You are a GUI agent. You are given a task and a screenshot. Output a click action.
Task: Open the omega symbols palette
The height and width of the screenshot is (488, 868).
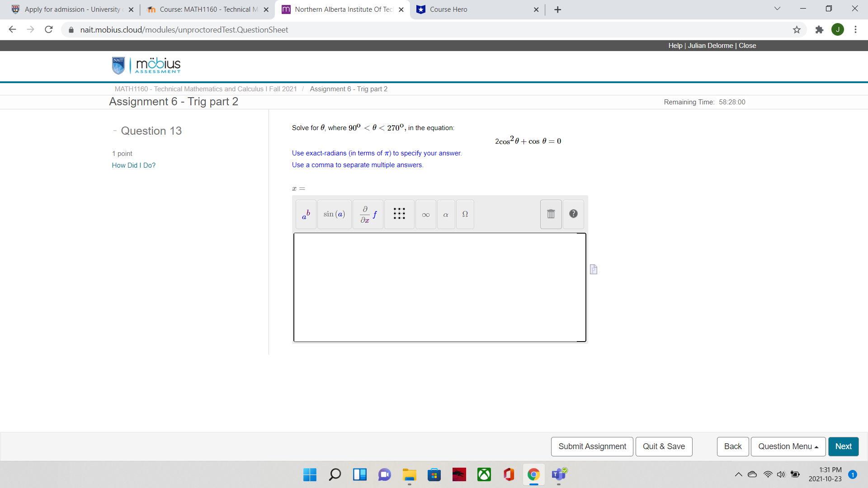click(465, 214)
